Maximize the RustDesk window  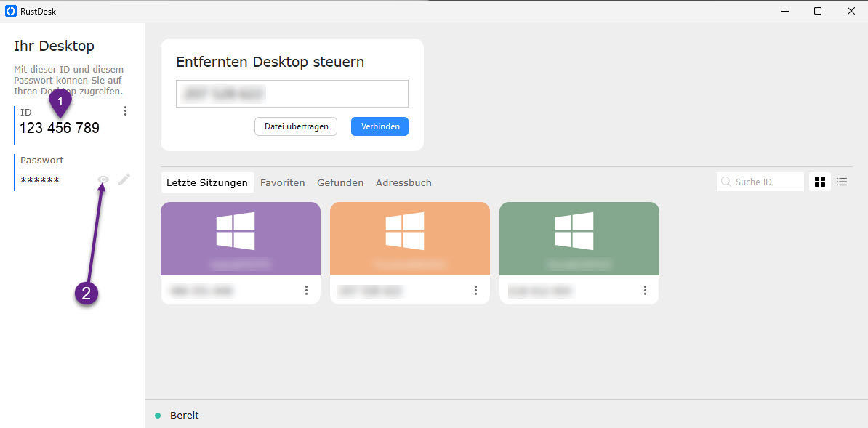coord(818,11)
